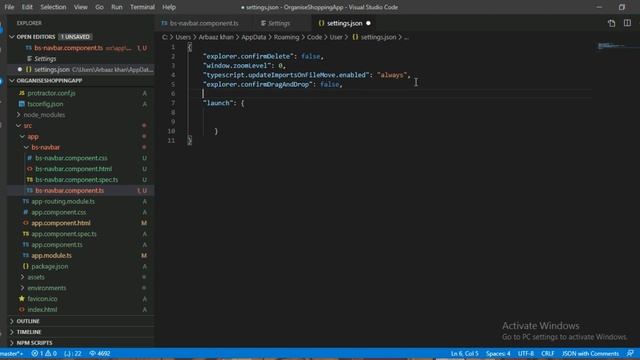Screen dimensions: 640x360
Task: Open bs-navbar.component.css file
Action: click(71, 158)
